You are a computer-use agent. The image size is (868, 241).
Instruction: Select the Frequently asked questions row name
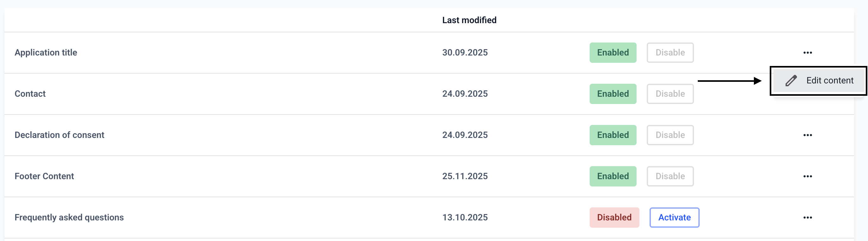coord(69,218)
